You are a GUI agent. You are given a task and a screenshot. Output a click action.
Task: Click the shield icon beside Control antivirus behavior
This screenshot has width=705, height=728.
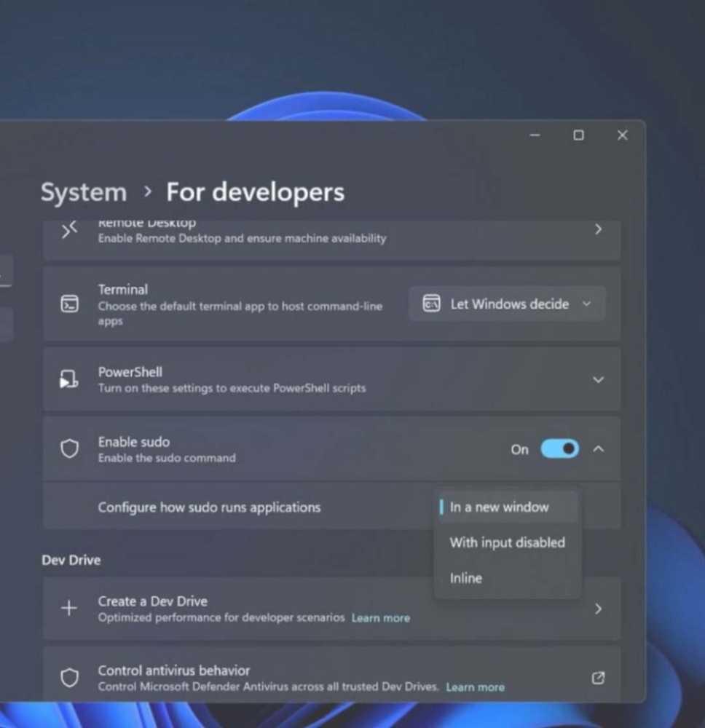point(69,677)
